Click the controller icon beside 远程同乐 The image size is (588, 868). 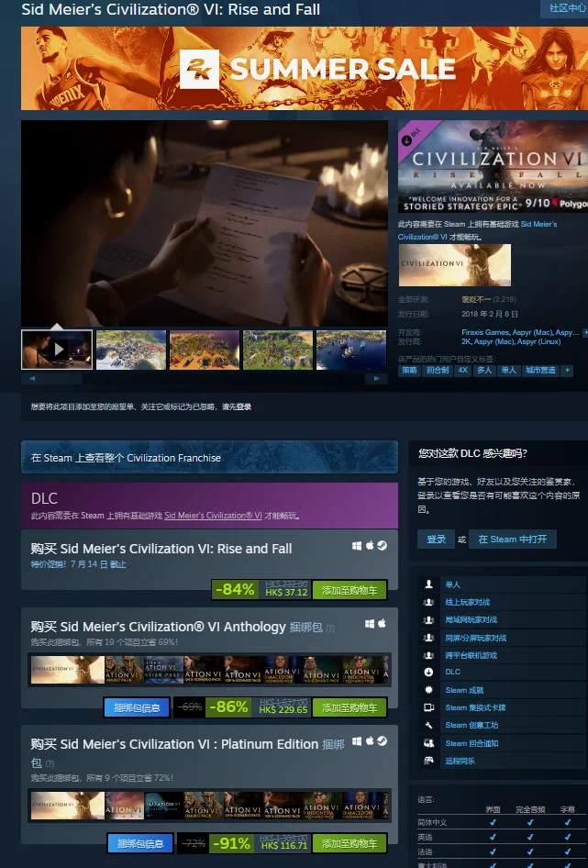[428, 762]
